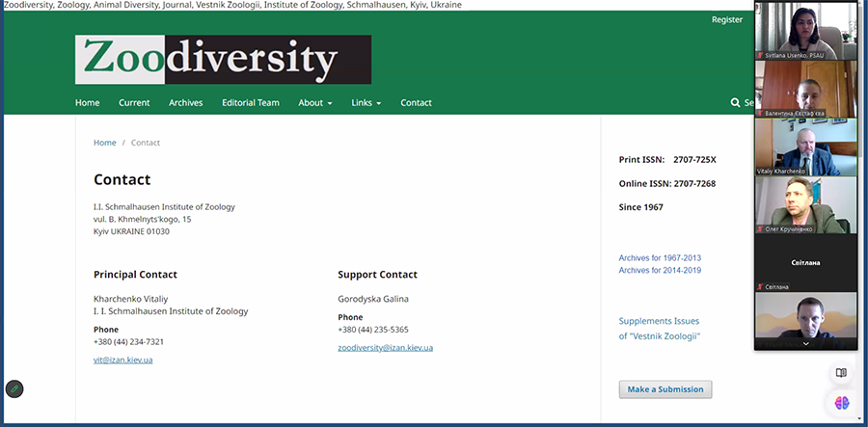The width and height of the screenshot is (868, 427).
Task: Open the Archives menu item
Action: tap(185, 103)
